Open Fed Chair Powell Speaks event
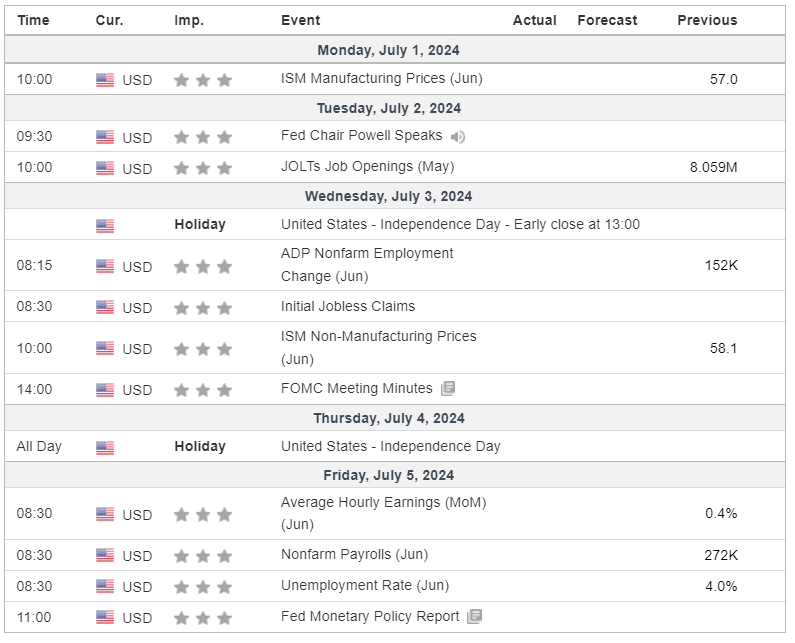The image size is (795, 643). [362, 135]
